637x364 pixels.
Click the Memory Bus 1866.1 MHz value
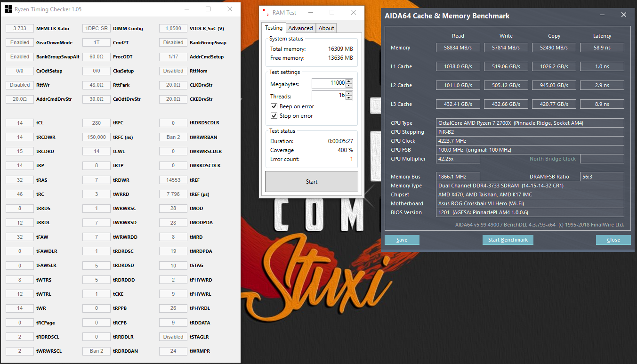tap(458, 177)
